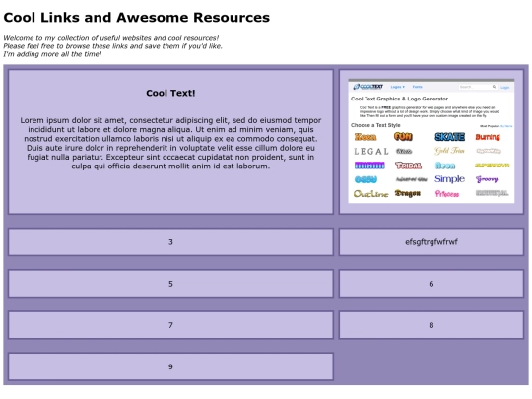Click the 'Welcome to my collection' intro line
The width and height of the screenshot is (532, 399).
[111, 38]
